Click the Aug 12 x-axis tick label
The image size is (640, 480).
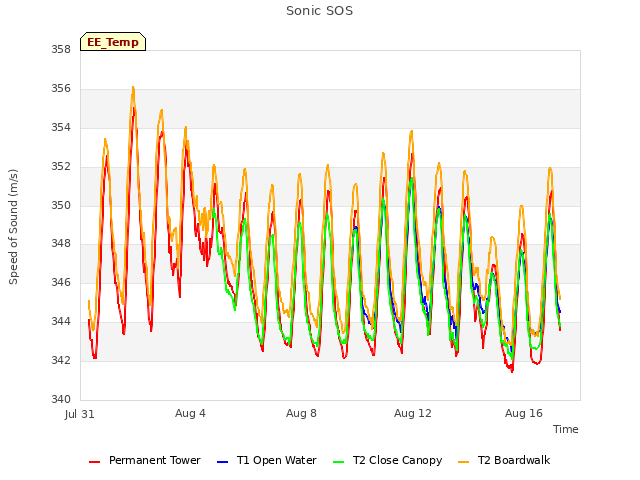[x=413, y=413]
